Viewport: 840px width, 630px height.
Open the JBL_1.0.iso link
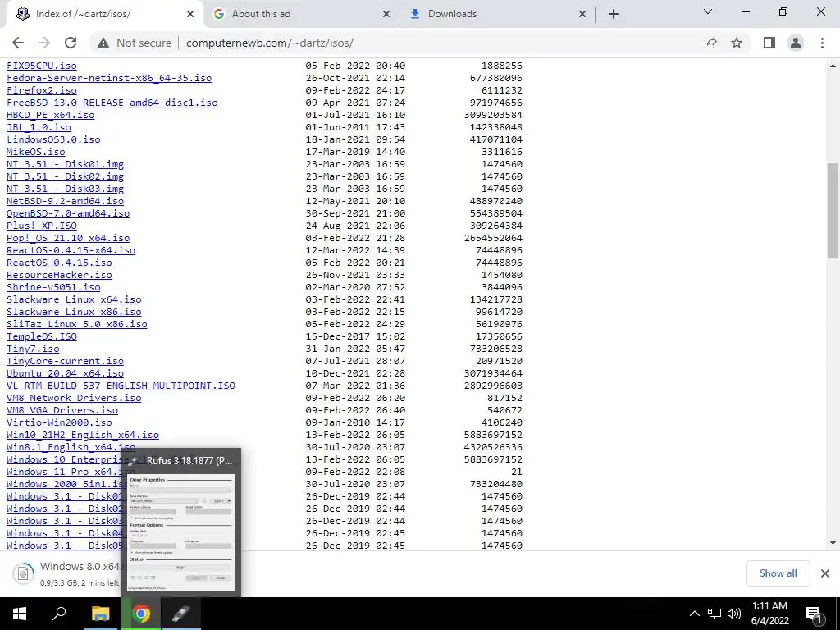click(x=39, y=127)
